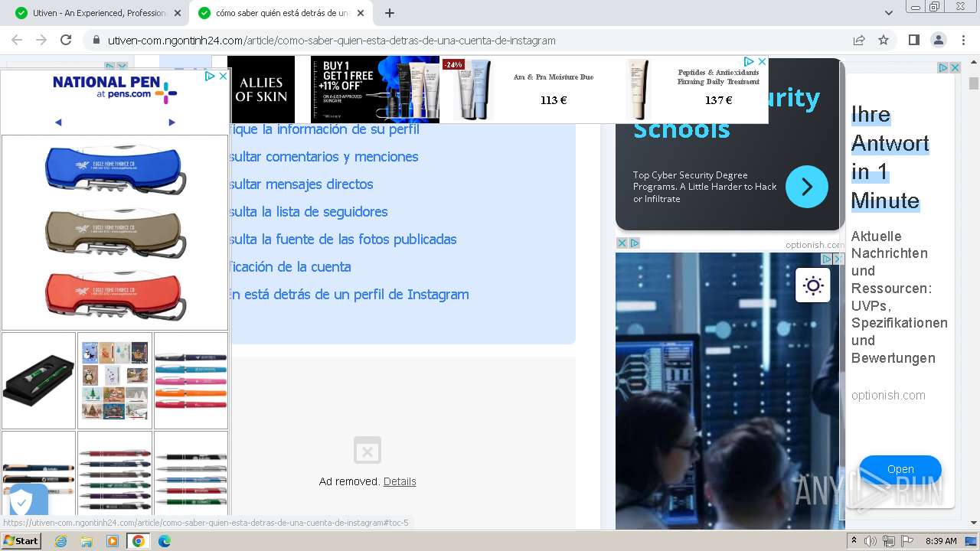Show next National Pen product
Viewport: 980px width, 551px height.
171,122
